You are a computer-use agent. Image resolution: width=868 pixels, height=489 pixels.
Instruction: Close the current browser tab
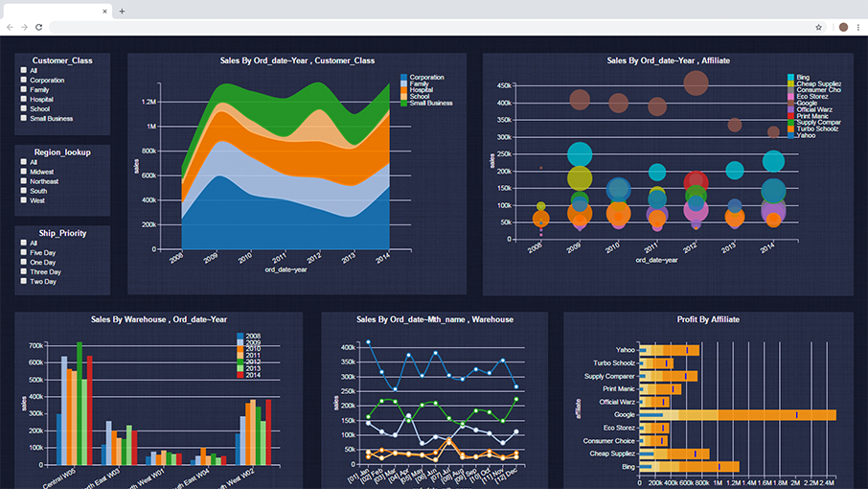click(x=104, y=12)
